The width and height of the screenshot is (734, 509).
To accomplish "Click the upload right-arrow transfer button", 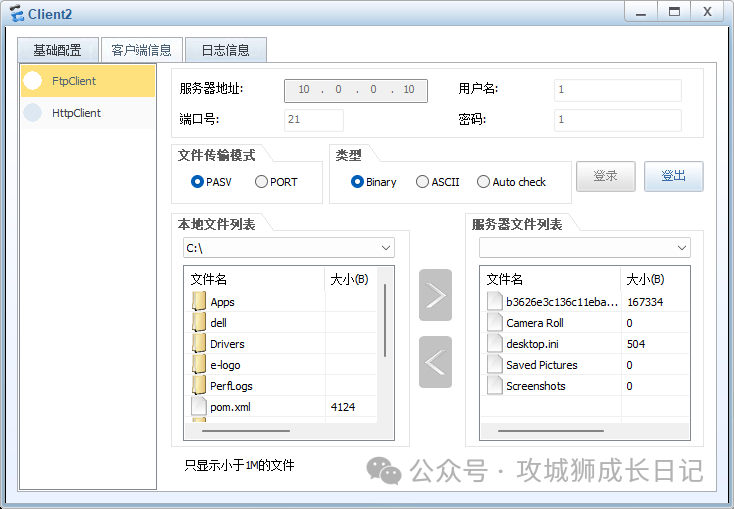I will click(x=435, y=295).
